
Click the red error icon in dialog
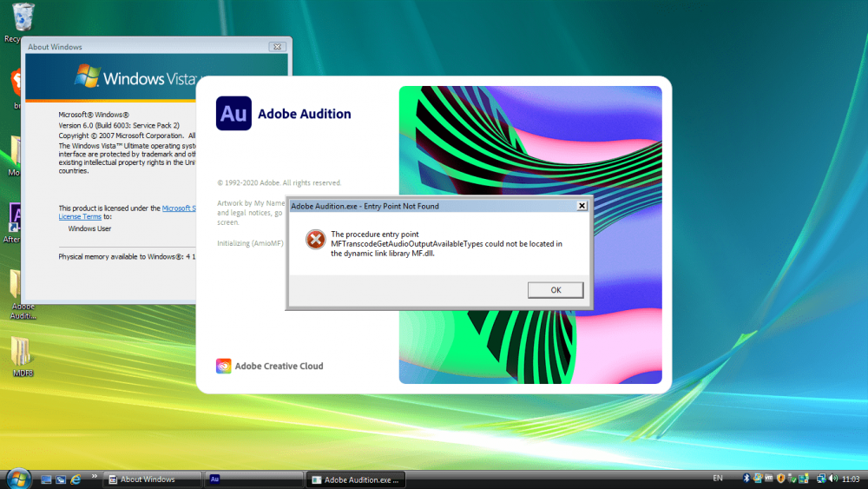315,240
